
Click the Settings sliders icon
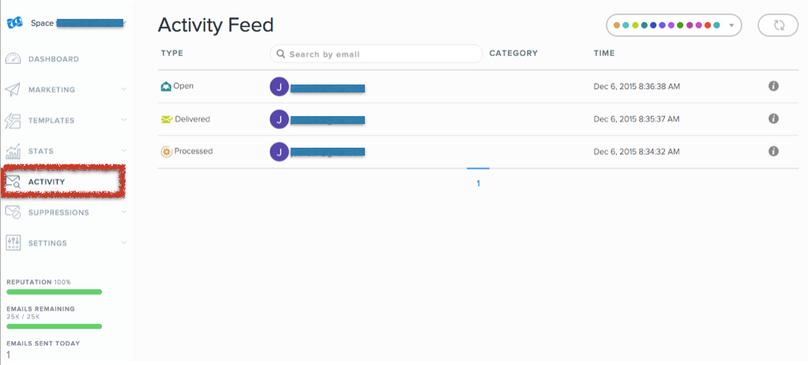13,243
